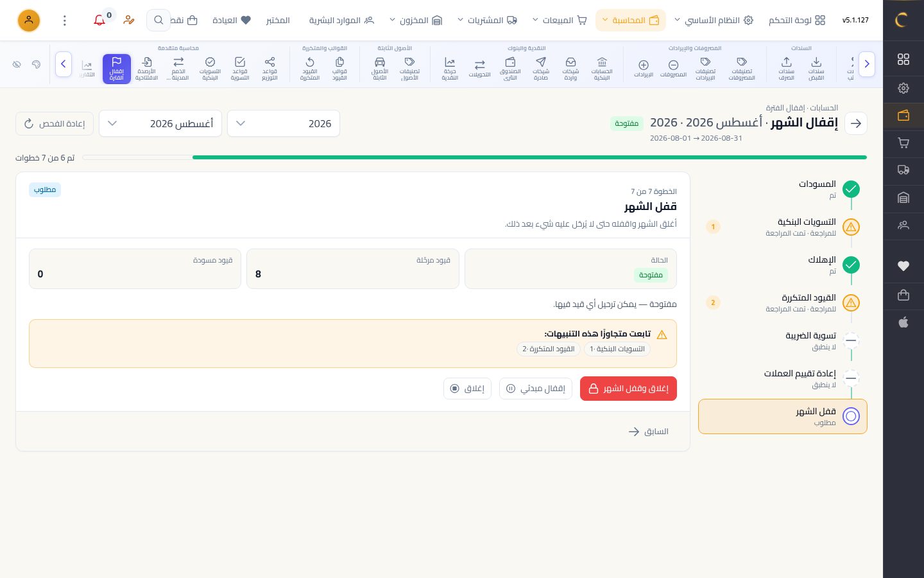Open العيادة menu item
924x578 pixels.
(x=231, y=21)
